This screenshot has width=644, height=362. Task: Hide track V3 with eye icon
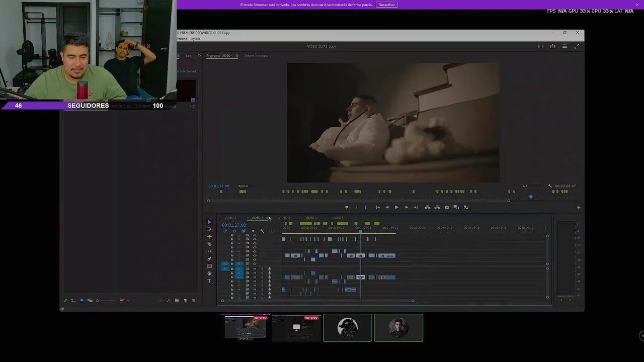[255, 255]
